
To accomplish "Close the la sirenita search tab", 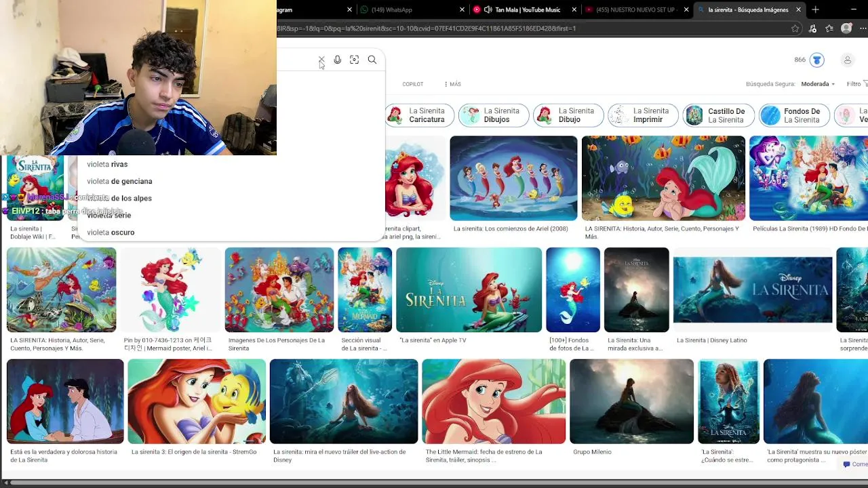I will 798,9.
